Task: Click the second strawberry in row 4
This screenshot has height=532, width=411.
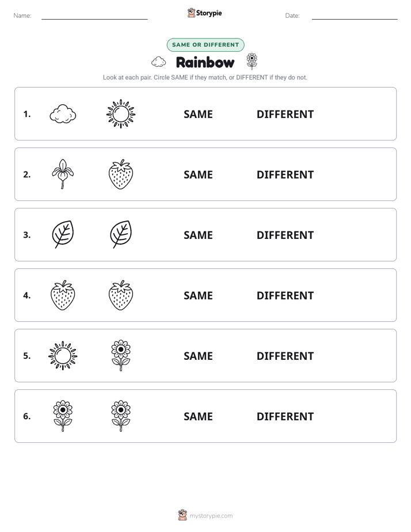Action: click(x=121, y=295)
